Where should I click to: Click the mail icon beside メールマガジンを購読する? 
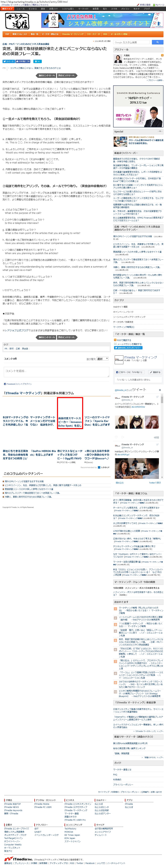pyautogui.click(x=115, y=344)
